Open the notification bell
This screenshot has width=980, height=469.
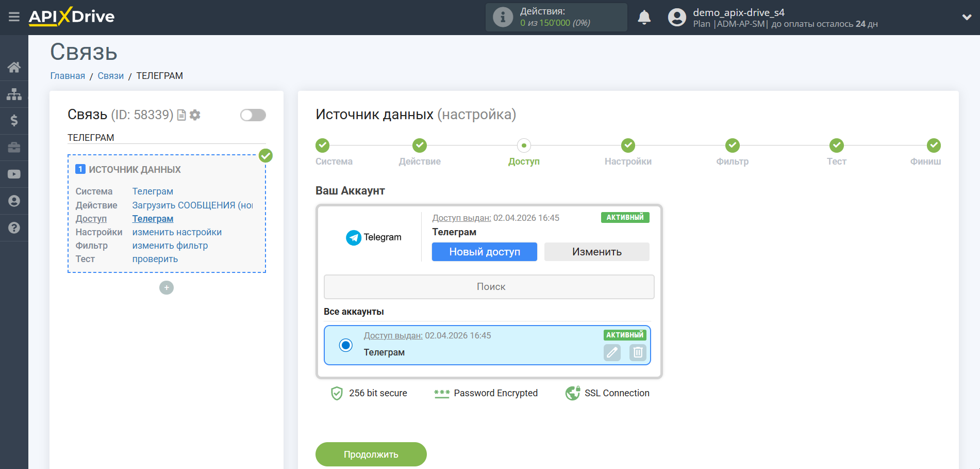644,17
